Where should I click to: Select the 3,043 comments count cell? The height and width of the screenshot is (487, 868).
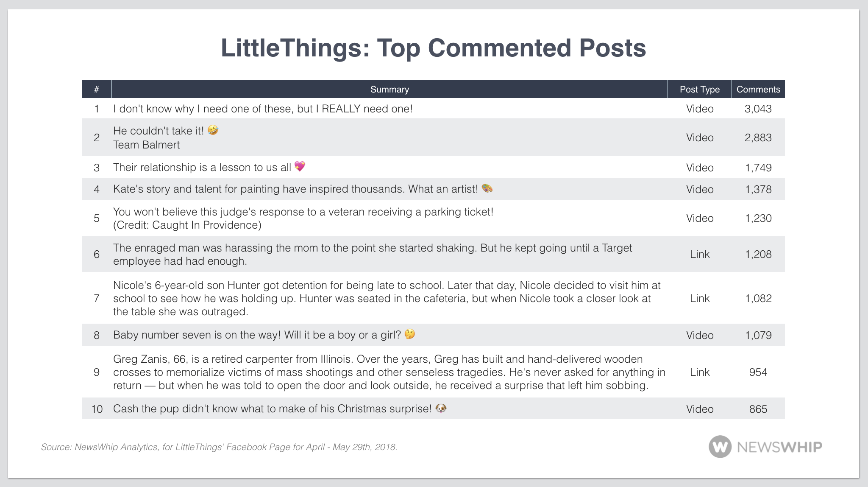tap(758, 109)
